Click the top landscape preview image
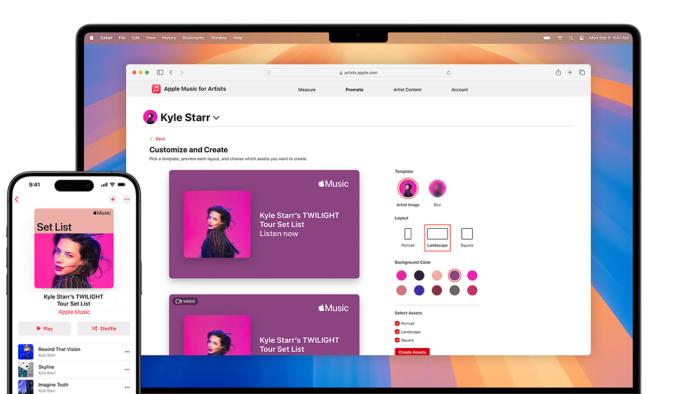This screenshot has width=700, height=394. point(264,224)
